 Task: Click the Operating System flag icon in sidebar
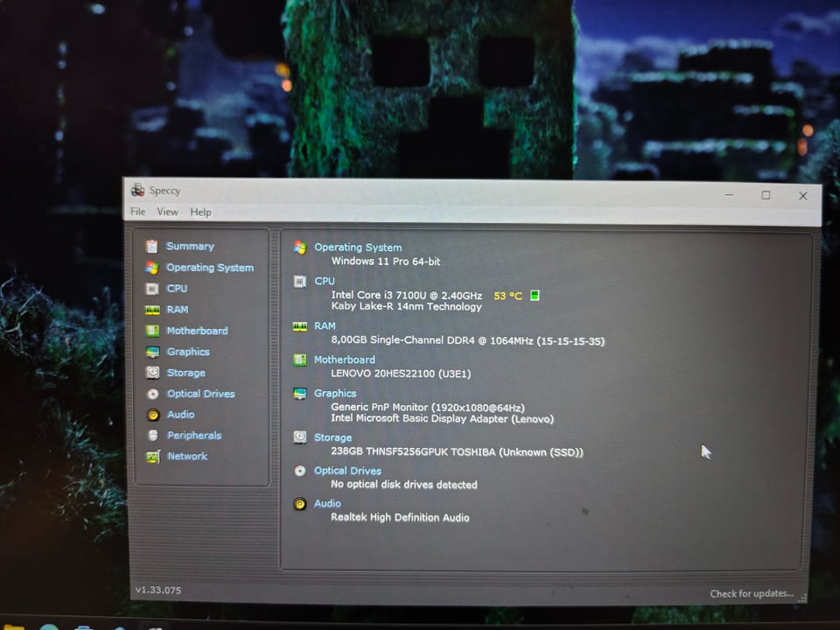tap(152, 268)
